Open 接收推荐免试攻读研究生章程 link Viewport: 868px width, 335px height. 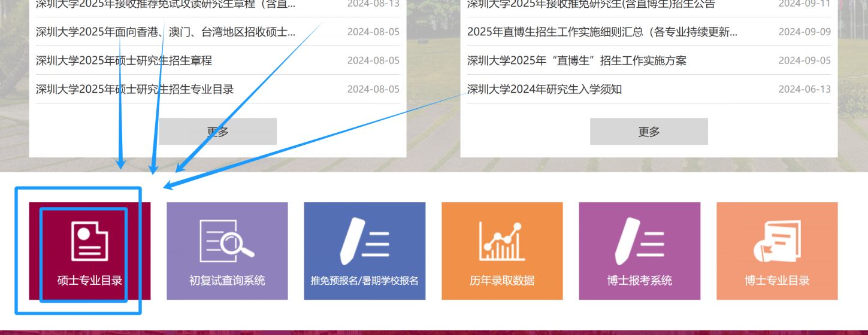click(x=165, y=5)
